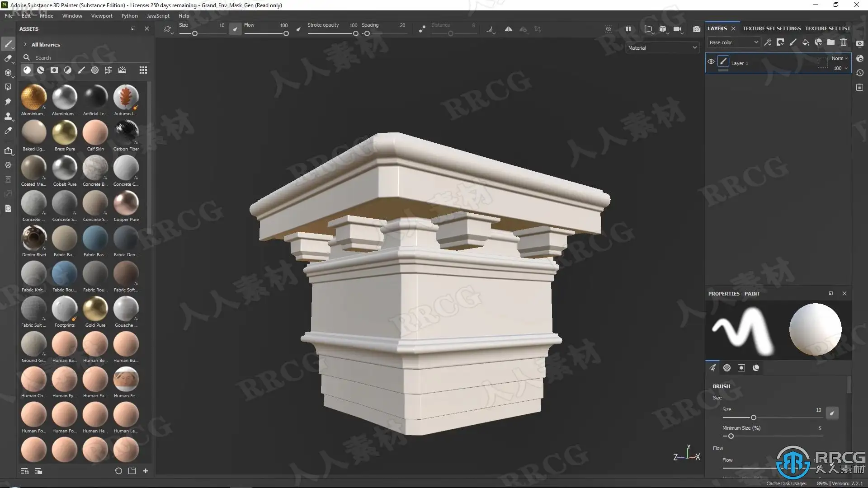The width and height of the screenshot is (868, 488).
Task: Select the Gold Pure material
Action: coord(95,310)
